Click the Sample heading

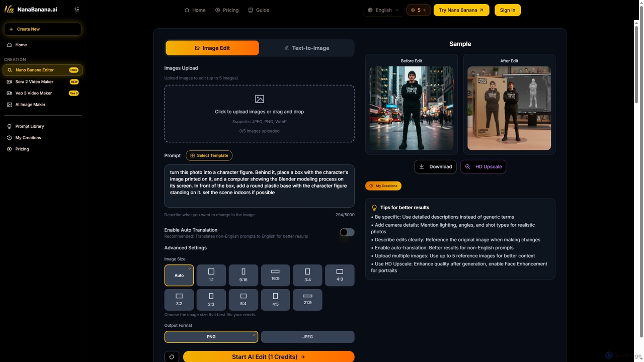coord(460,44)
